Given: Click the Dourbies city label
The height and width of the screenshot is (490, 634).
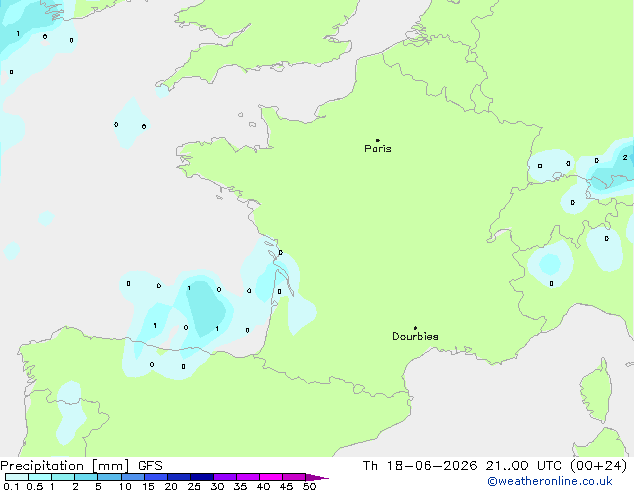Looking at the screenshot, I should [x=415, y=336].
